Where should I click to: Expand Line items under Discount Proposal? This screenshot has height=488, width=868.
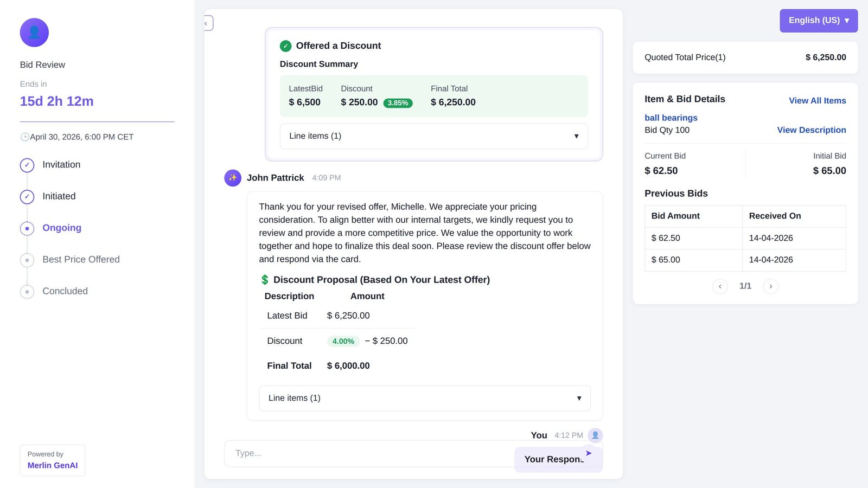pos(425,398)
